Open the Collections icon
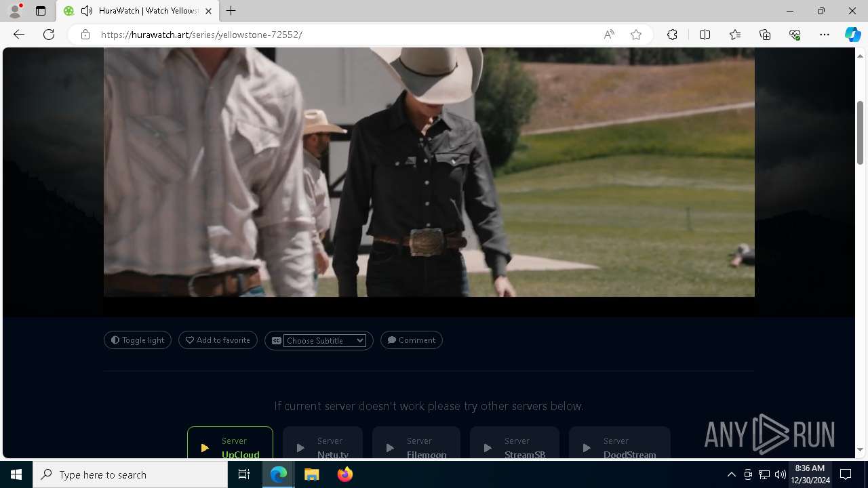The image size is (868, 488). point(765,35)
